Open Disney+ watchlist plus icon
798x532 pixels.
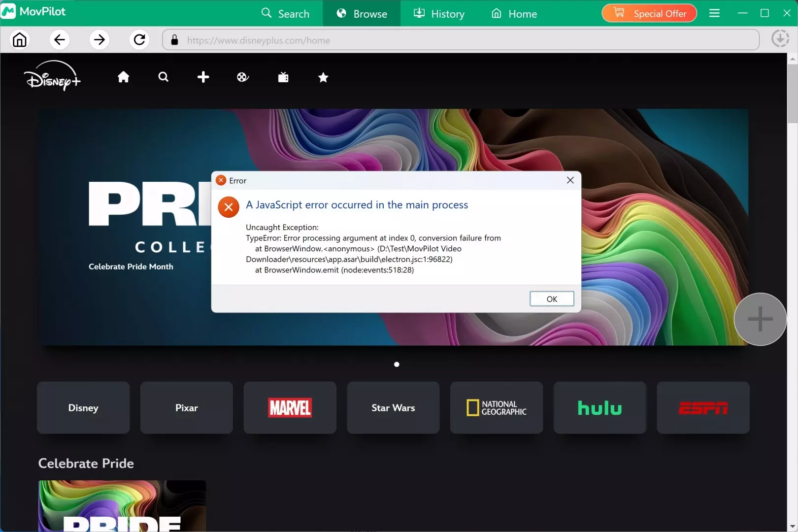coord(203,77)
